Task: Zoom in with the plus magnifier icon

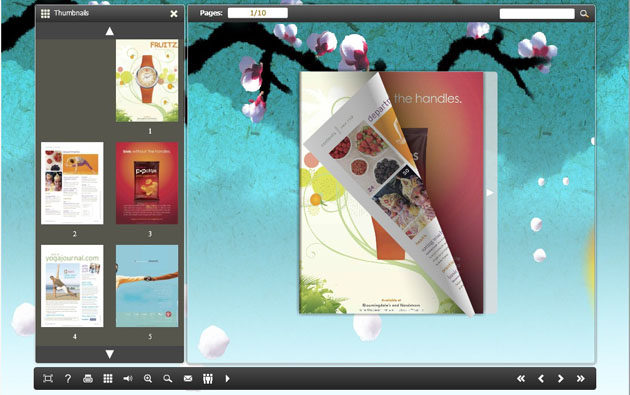Action: 148,379
